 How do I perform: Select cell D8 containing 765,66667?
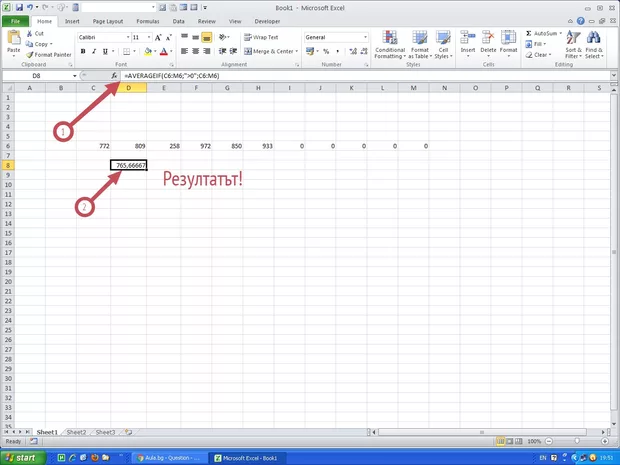point(130,165)
